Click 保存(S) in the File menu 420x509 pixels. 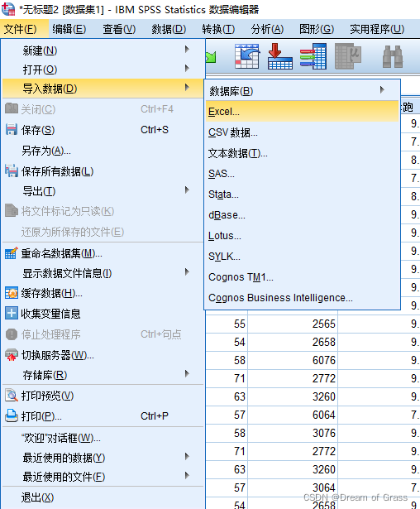103,130
